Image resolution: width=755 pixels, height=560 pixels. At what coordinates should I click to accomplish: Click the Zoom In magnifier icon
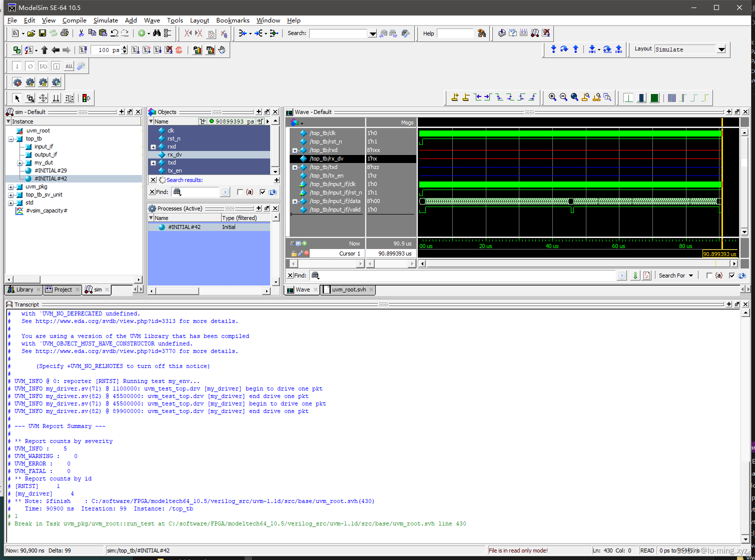[x=552, y=97]
